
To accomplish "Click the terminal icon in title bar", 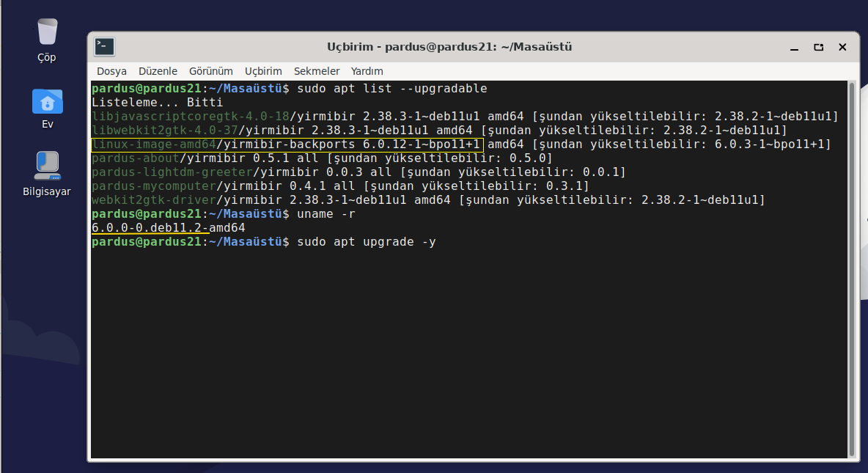I will (104, 46).
